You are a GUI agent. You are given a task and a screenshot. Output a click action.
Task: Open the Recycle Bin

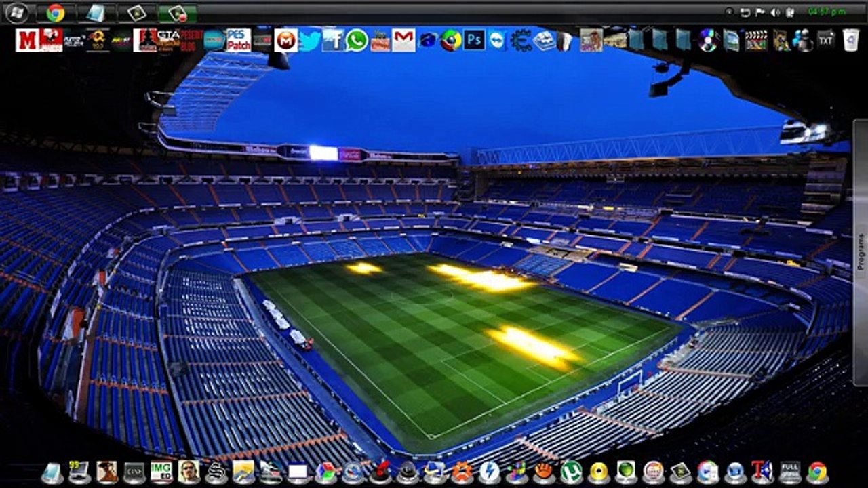850,39
